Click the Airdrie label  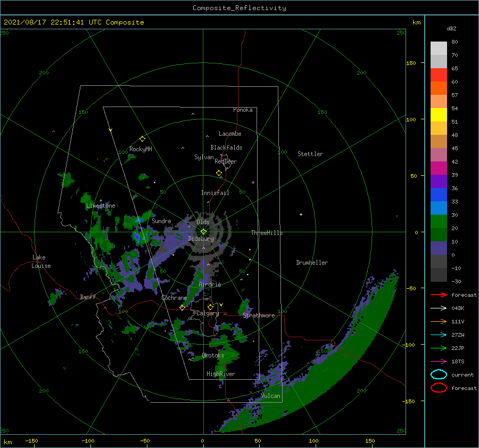210,284
